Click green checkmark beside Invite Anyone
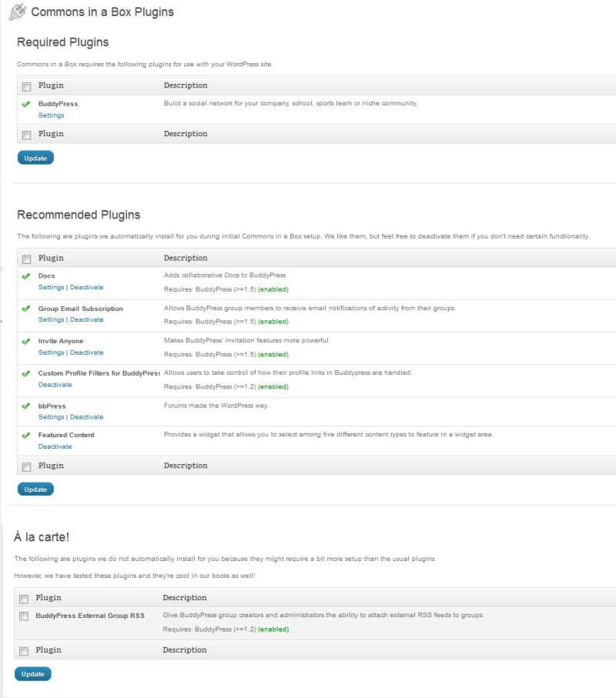 [26, 342]
